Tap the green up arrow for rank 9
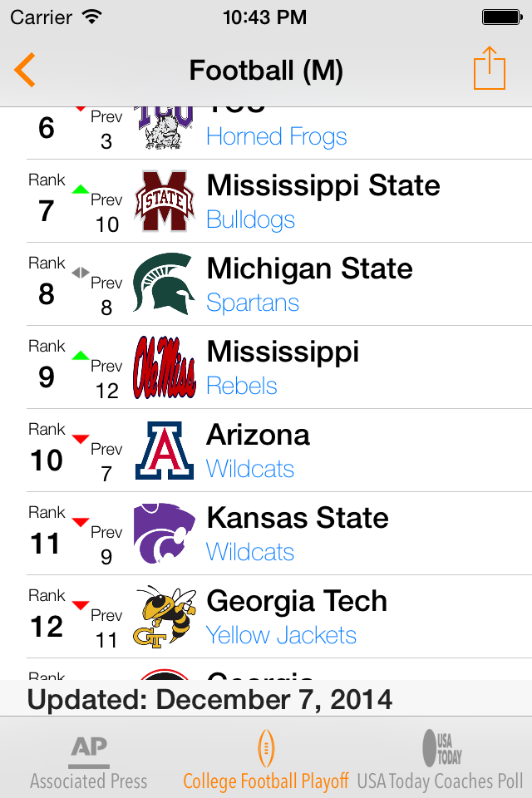The image size is (532, 798). coord(81,355)
